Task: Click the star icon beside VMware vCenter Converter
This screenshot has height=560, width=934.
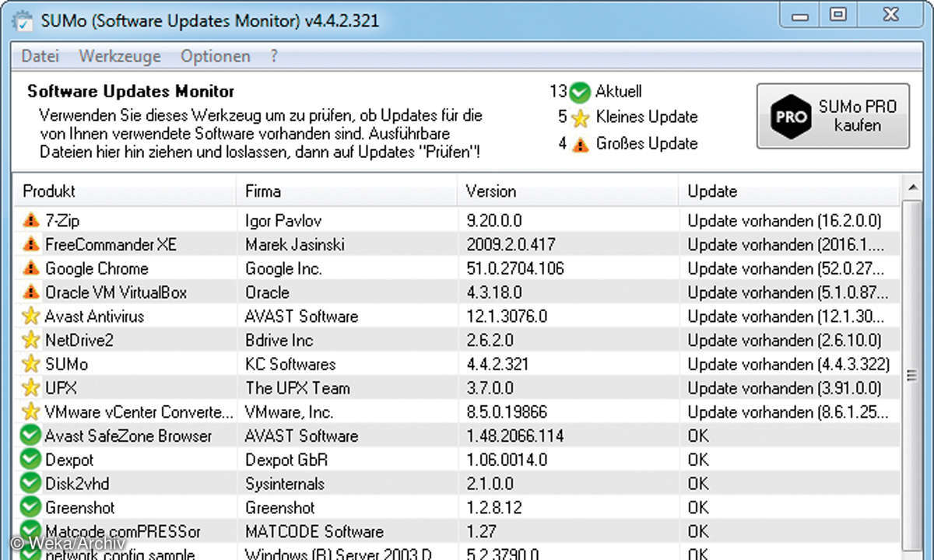Action: click(x=30, y=411)
